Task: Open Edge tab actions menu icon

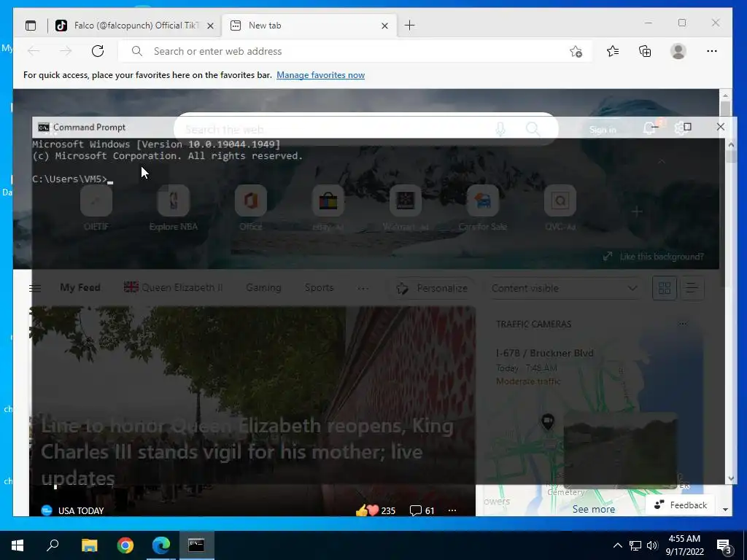Action: coord(31,26)
